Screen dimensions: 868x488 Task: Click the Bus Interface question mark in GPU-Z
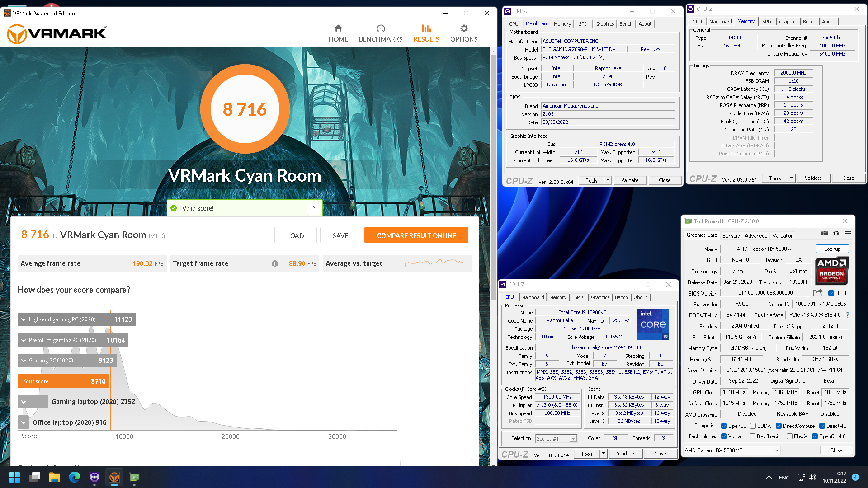[848, 315]
